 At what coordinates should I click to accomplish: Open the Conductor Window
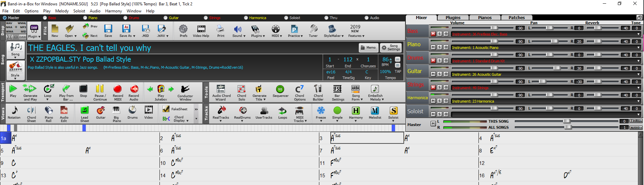(x=185, y=92)
